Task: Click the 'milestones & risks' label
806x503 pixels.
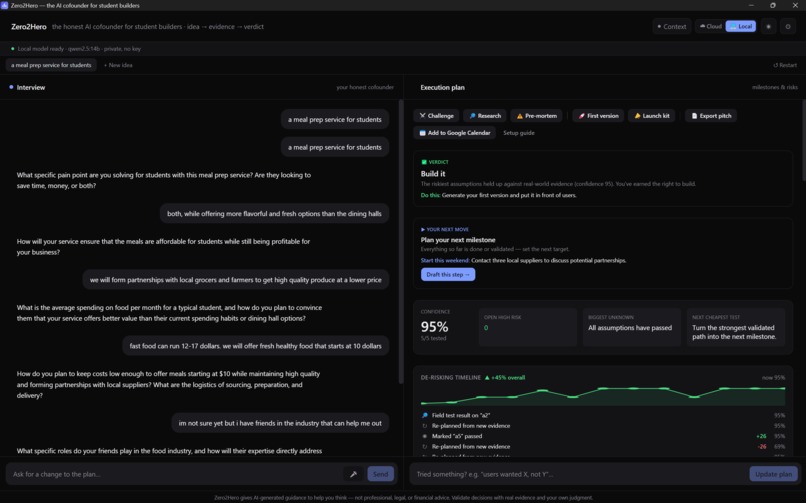Action: 775,87
